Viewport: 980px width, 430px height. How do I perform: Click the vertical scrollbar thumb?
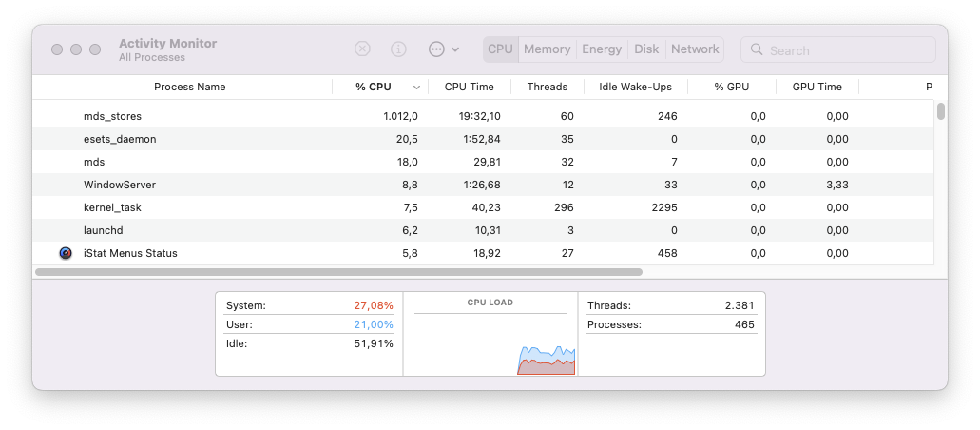[941, 111]
